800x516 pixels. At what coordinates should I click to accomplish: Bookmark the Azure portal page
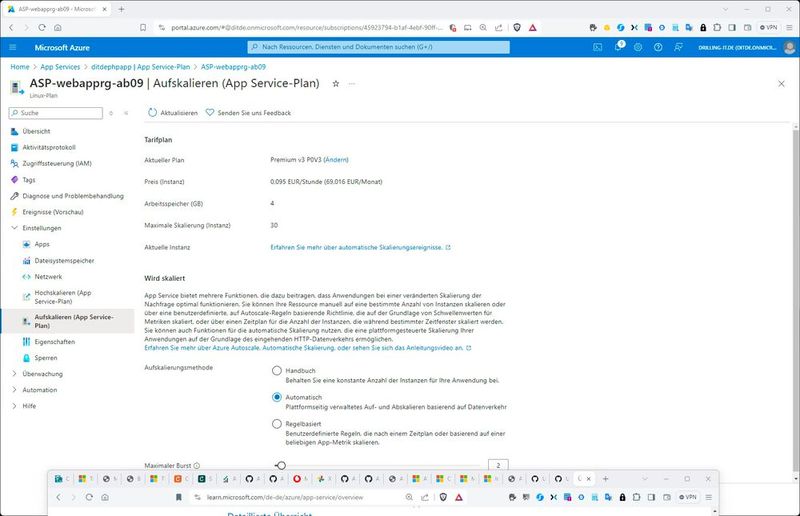[143, 28]
